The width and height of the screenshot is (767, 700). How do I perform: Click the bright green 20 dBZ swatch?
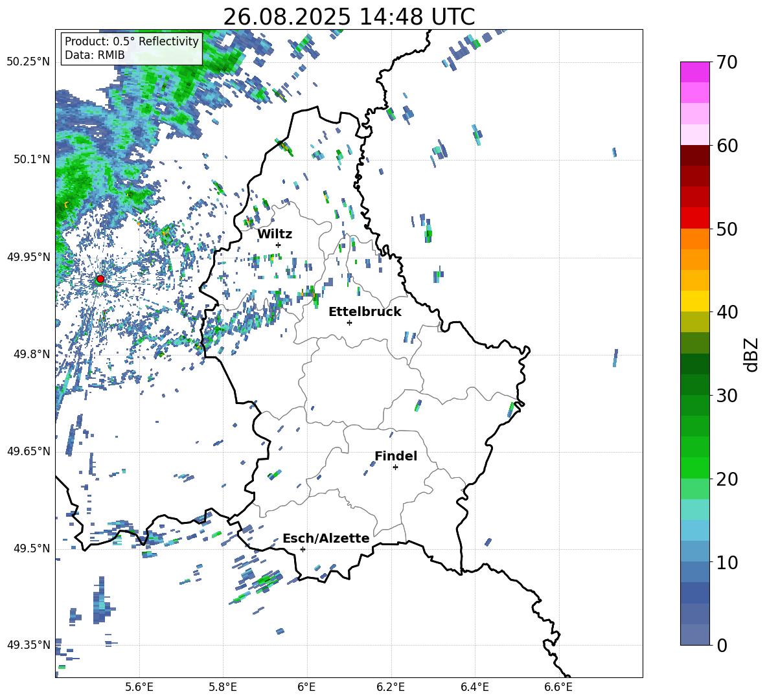tap(694, 468)
